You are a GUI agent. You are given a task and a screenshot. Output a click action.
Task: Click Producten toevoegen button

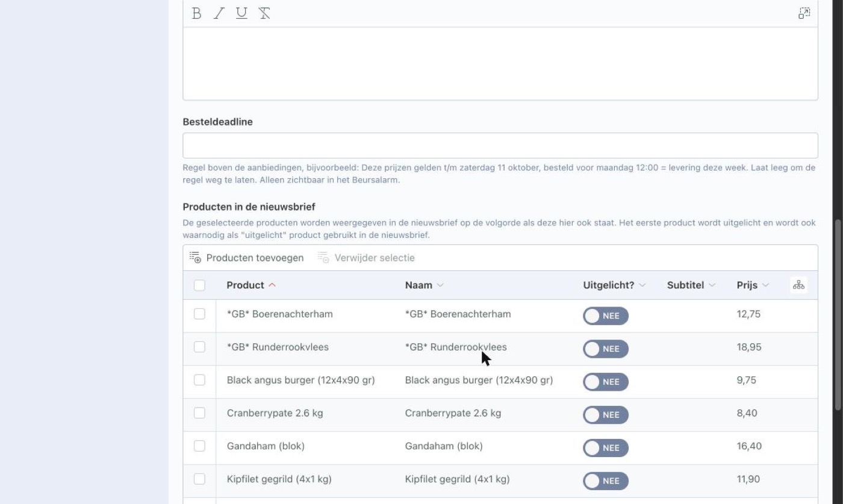(246, 258)
